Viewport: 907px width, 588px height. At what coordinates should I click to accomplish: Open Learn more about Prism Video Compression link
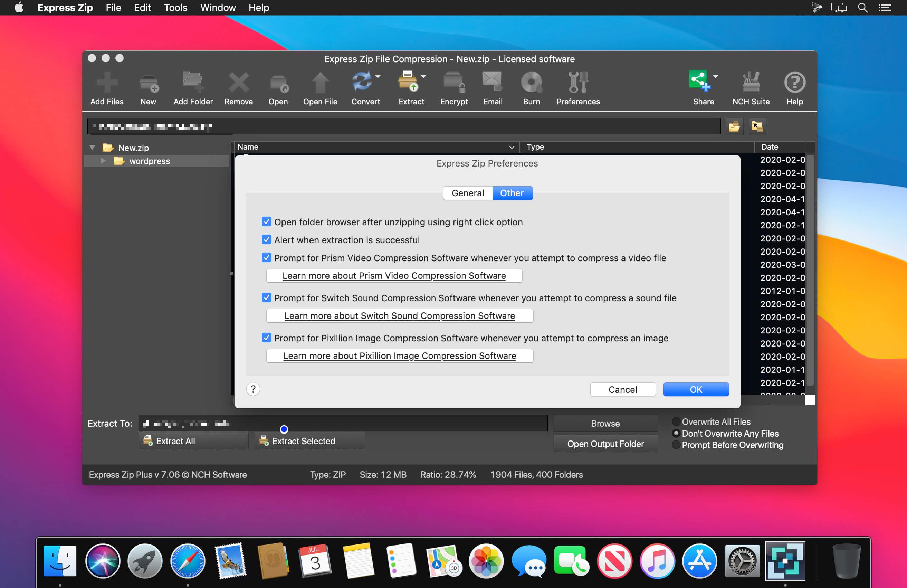[394, 276]
